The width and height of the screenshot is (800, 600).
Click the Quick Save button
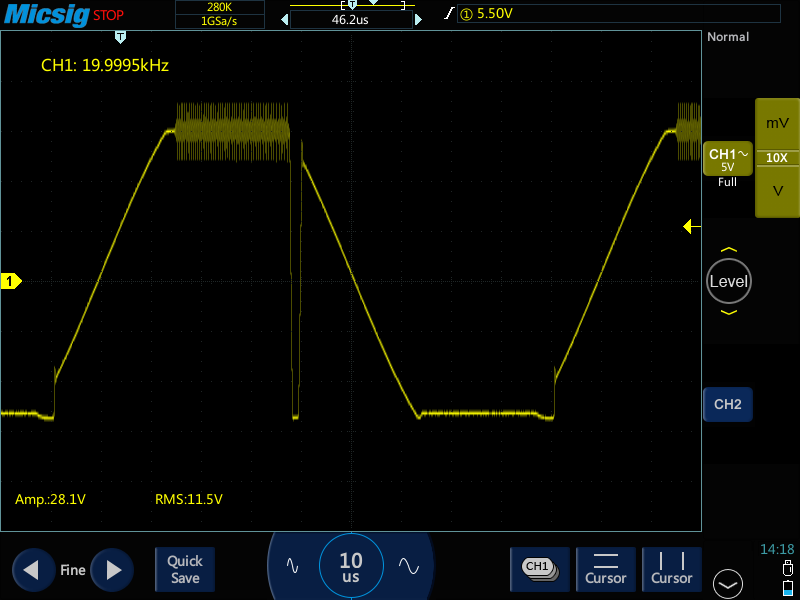(x=185, y=569)
